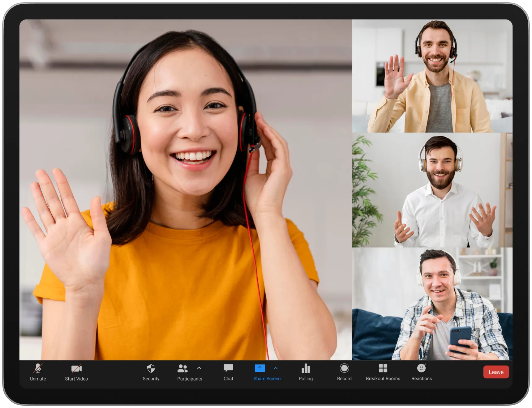The width and height of the screenshot is (532, 408).
Task: Open the Security shield icon
Action: click(151, 368)
